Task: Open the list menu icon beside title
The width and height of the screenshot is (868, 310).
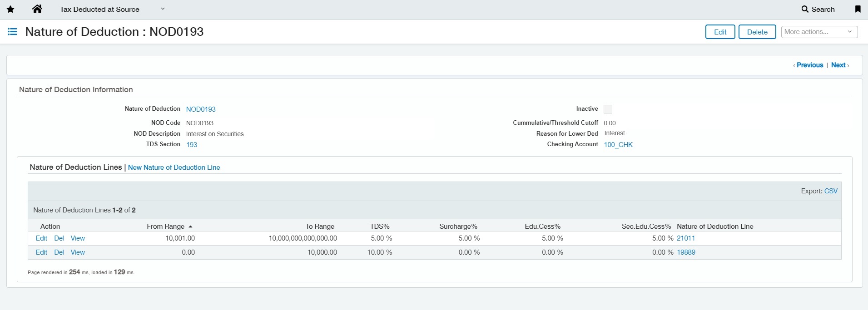Action: click(x=13, y=32)
